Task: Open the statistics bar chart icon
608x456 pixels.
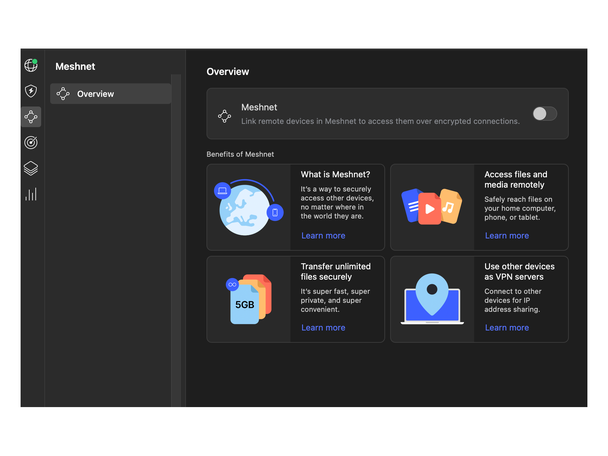Action: (x=31, y=194)
